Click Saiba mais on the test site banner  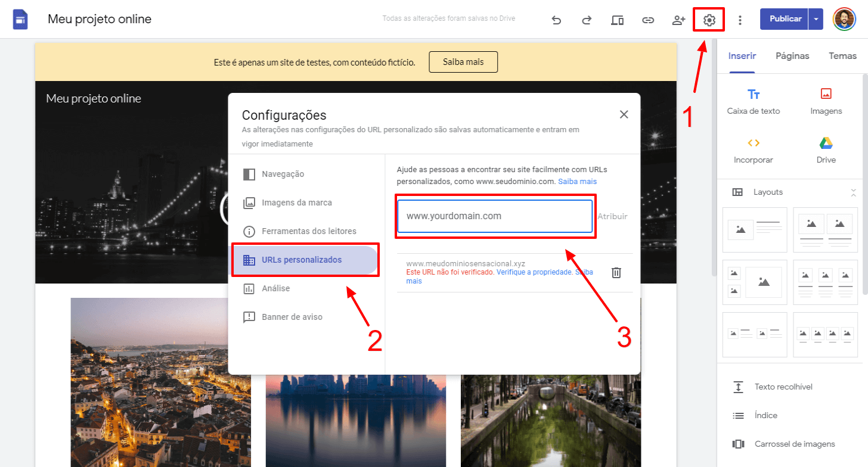[x=463, y=61]
